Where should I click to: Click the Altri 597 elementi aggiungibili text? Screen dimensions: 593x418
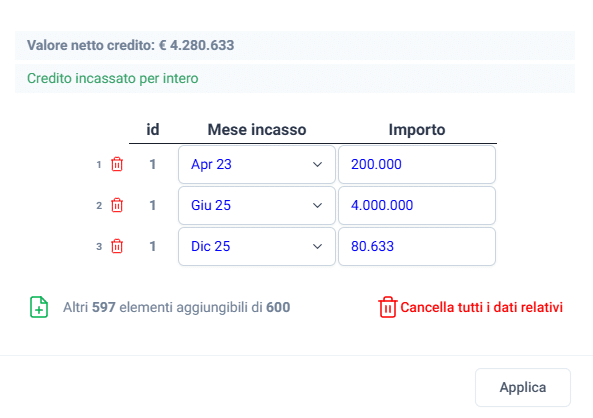pos(177,307)
